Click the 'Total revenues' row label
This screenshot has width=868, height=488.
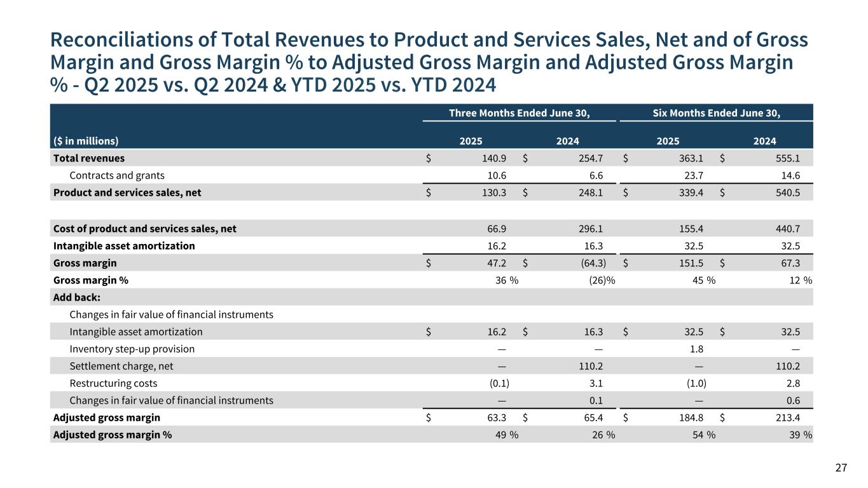tap(89, 158)
